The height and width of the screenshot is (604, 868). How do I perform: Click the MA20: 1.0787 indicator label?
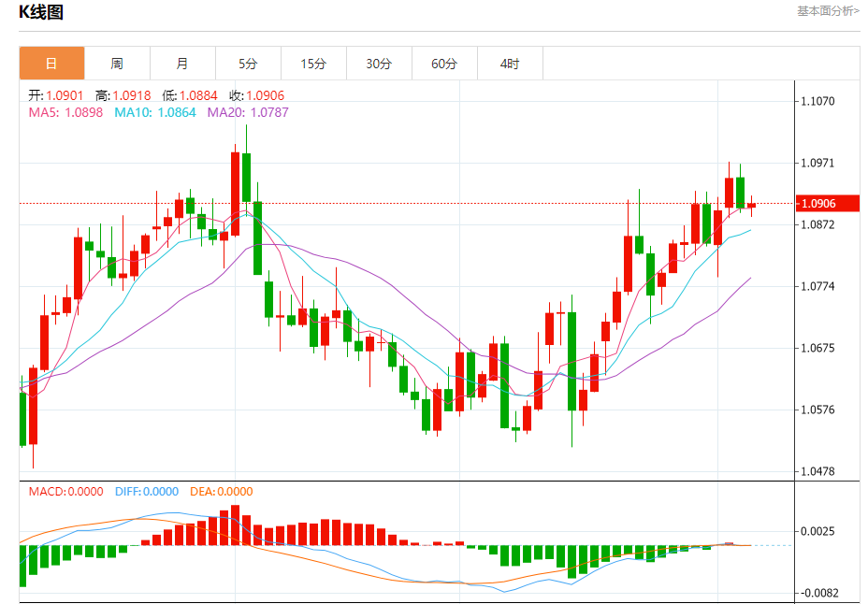(248, 112)
